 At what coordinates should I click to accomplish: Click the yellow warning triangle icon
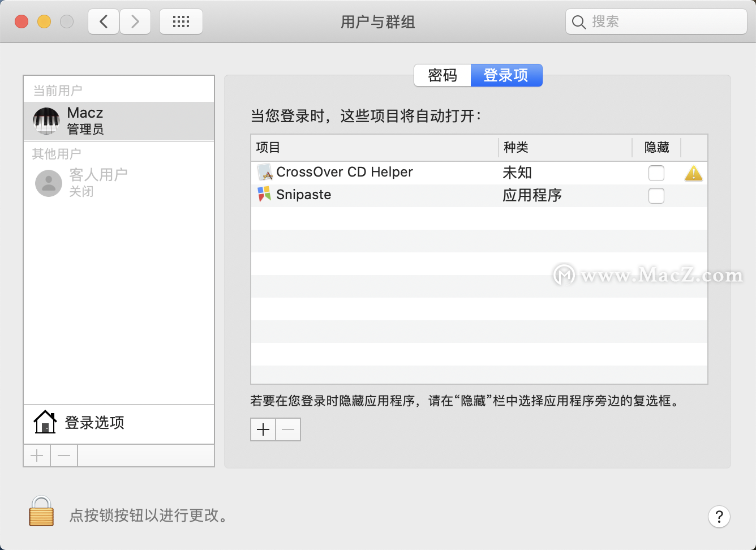(x=694, y=173)
